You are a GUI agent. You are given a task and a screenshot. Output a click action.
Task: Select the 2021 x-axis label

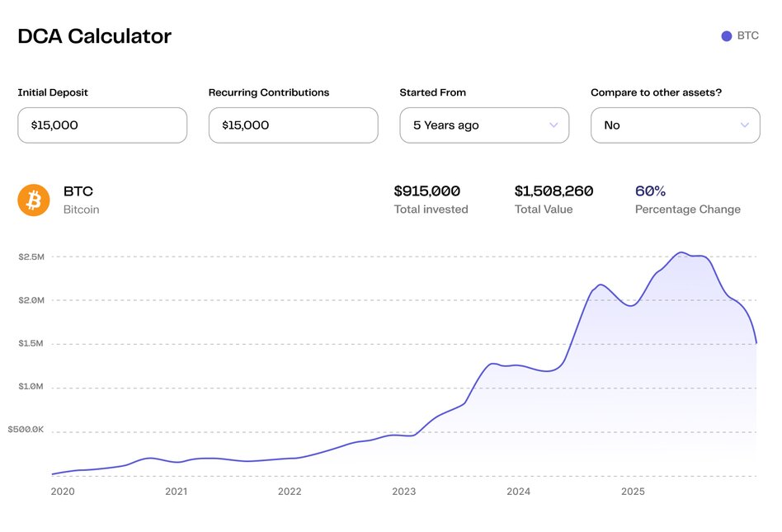coord(176,492)
